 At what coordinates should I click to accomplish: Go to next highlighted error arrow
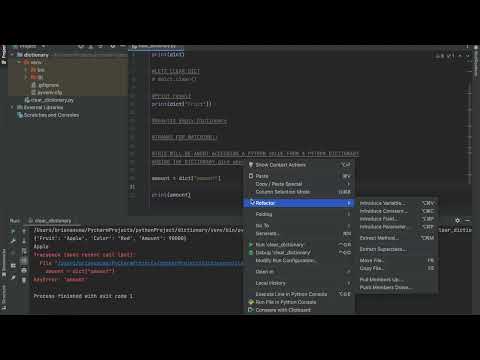pos(468,56)
